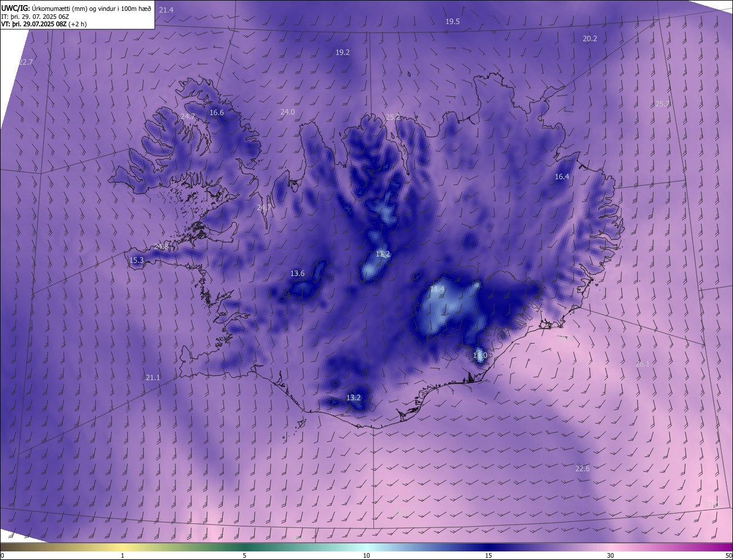733x560 pixels.
Task: Click the colour scale tick label '10'
Action: tap(366, 555)
